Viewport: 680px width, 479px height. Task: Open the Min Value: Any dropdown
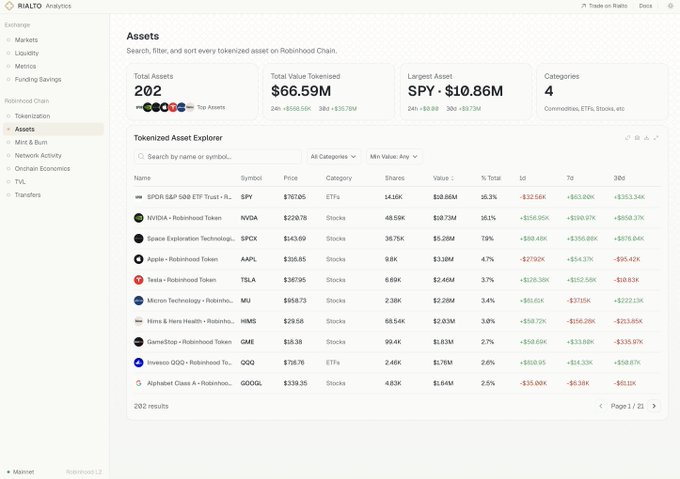click(x=394, y=156)
